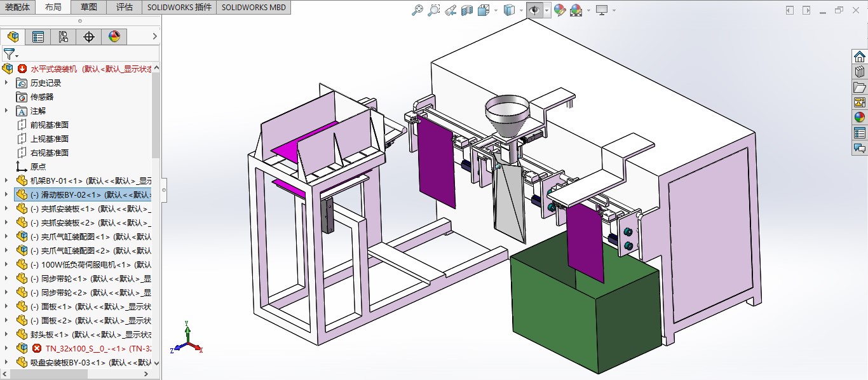Click the Apply Scene icon

pos(576,10)
